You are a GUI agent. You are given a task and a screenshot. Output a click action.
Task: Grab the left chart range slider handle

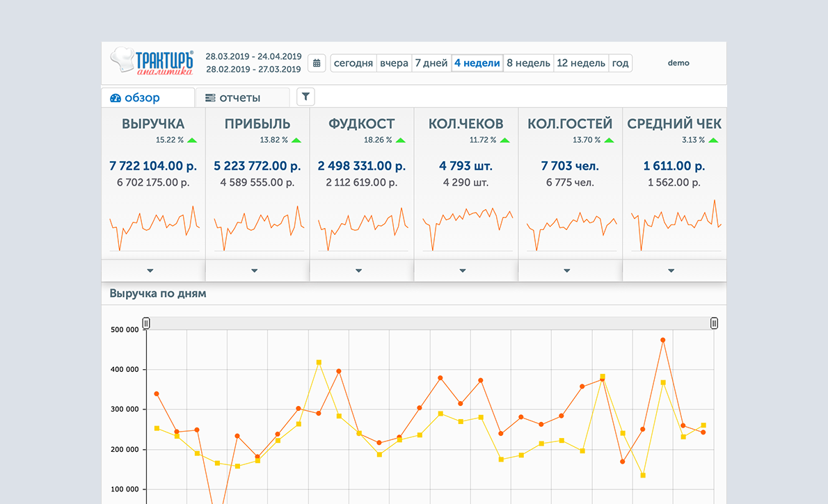coord(146,323)
